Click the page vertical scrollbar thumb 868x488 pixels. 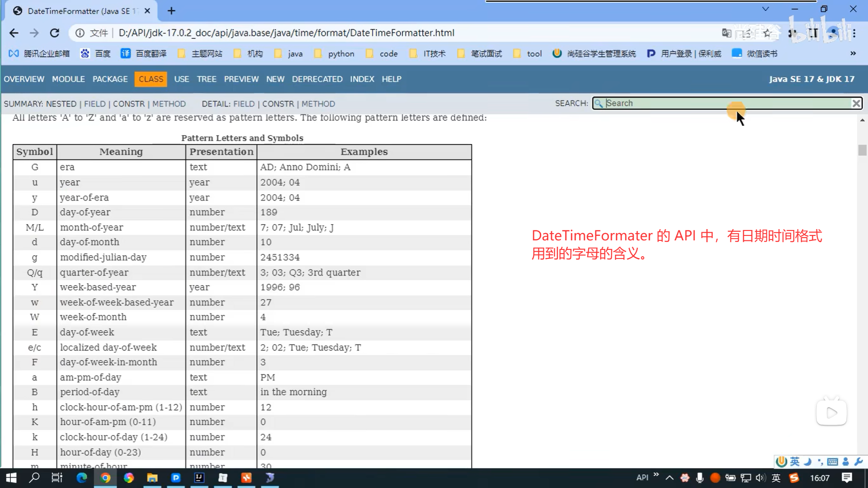pyautogui.click(x=862, y=150)
